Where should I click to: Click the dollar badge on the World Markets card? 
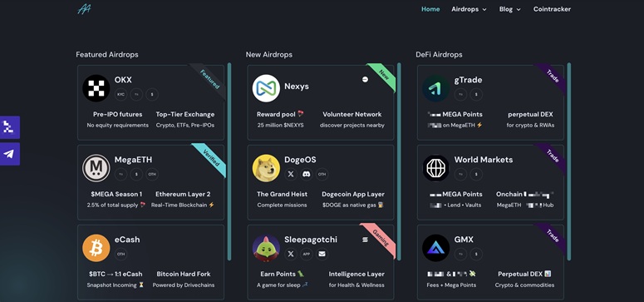[476, 174]
